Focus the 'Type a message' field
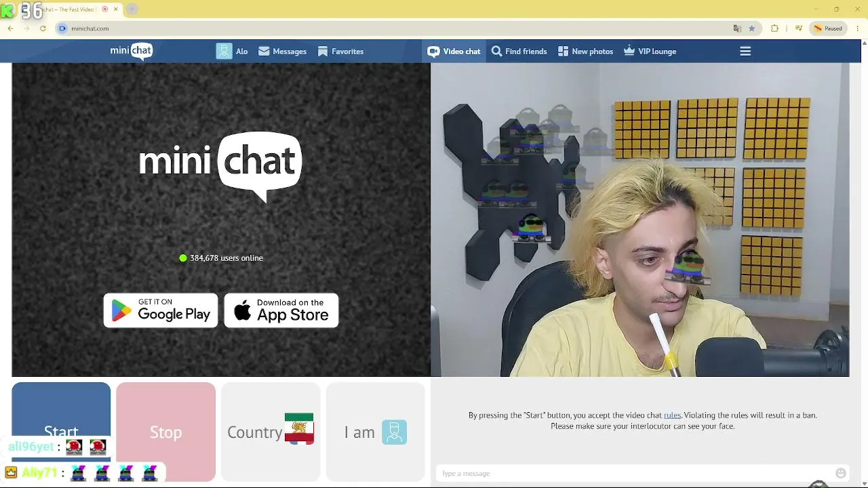This screenshot has height=488, width=868. tap(634, 473)
